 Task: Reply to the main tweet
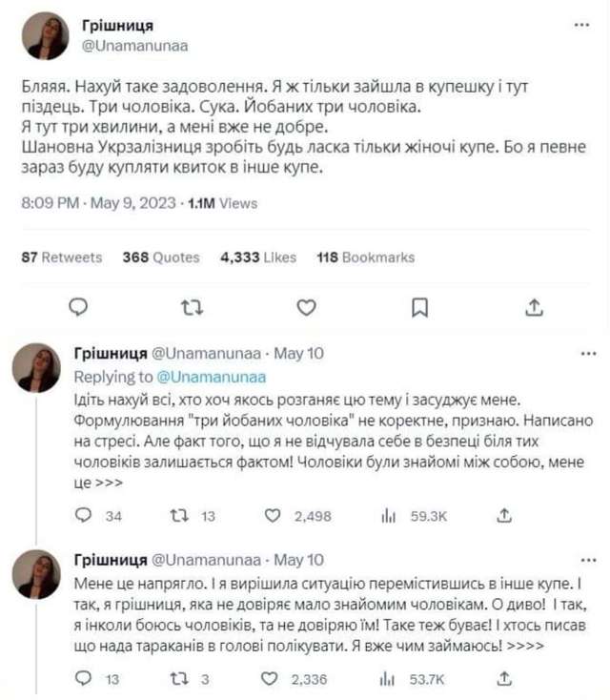(80, 307)
